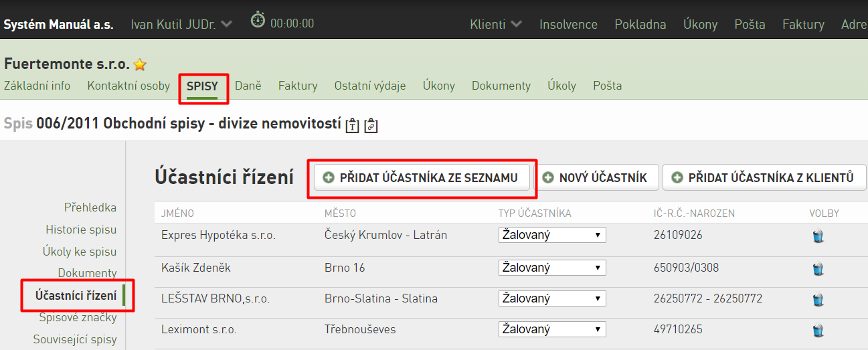Viewport: 868px width, 350px height.
Task: Open Insolvence in the top navigation
Action: coord(568,24)
